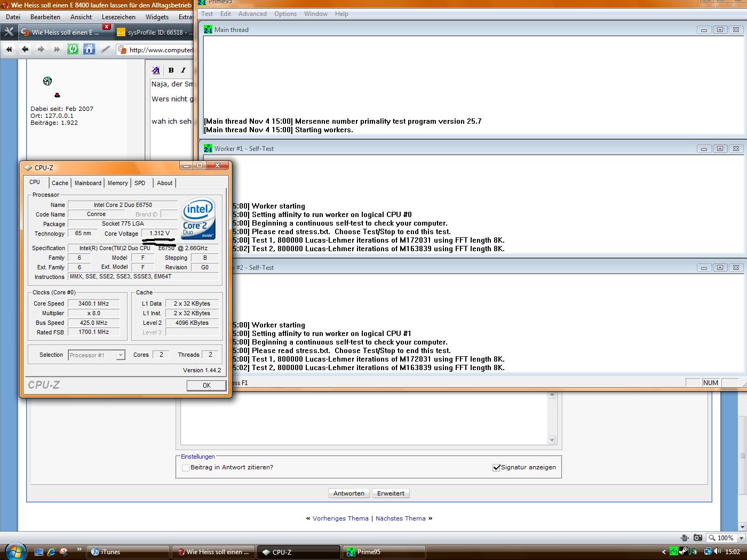Click Show Desktop quick launch icon
Screen dimensions: 747x560
tap(39, 552)
